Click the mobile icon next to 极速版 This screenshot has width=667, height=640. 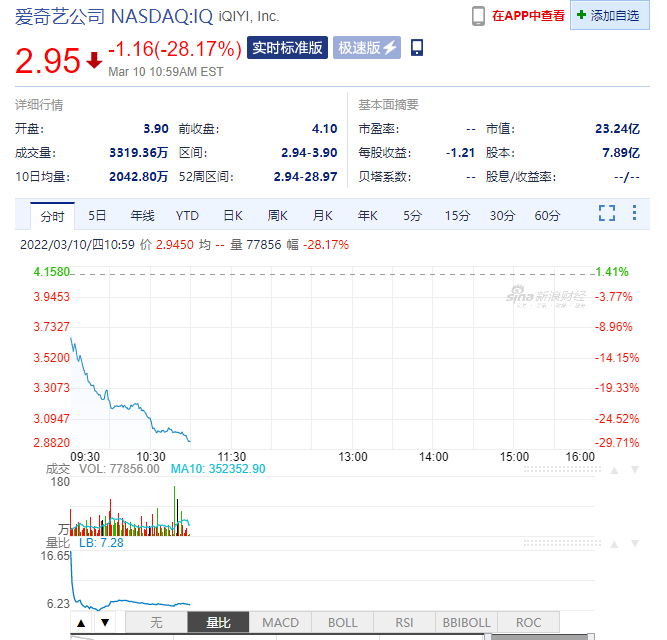[x=417, y=48]
